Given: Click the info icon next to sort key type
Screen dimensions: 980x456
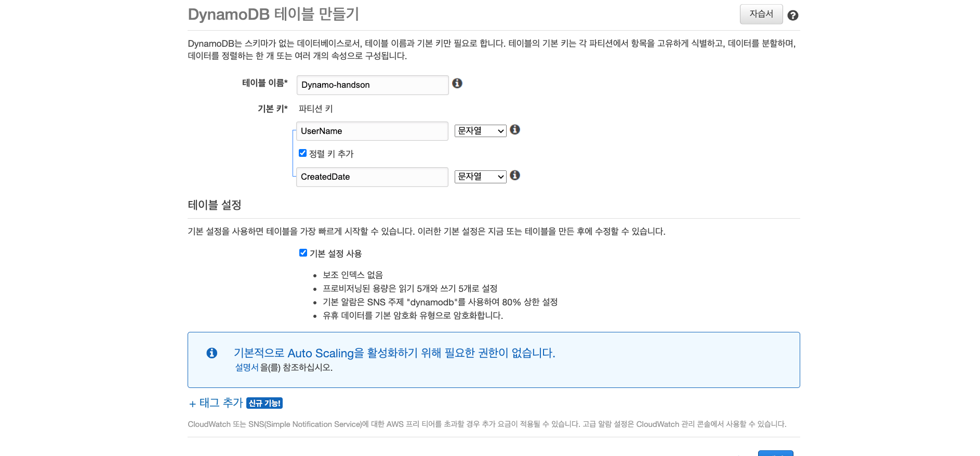Looking at the screenshot, I should (515, 176).
